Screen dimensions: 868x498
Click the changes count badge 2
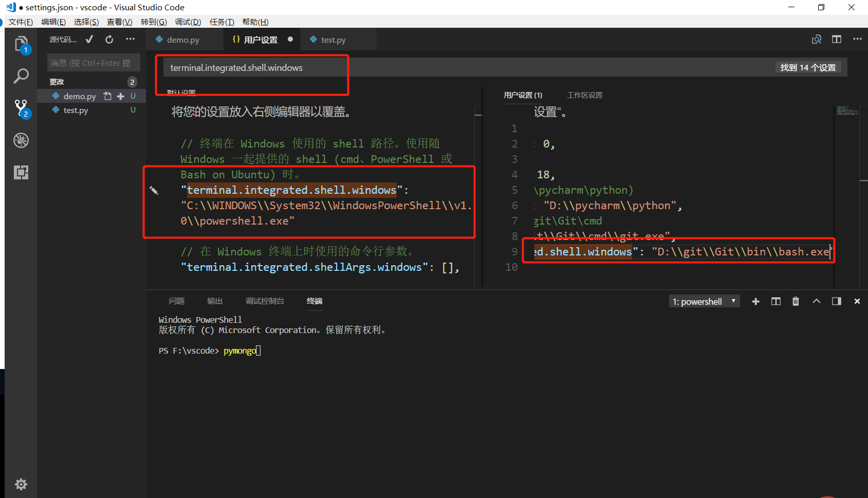[x=132, y=82]
